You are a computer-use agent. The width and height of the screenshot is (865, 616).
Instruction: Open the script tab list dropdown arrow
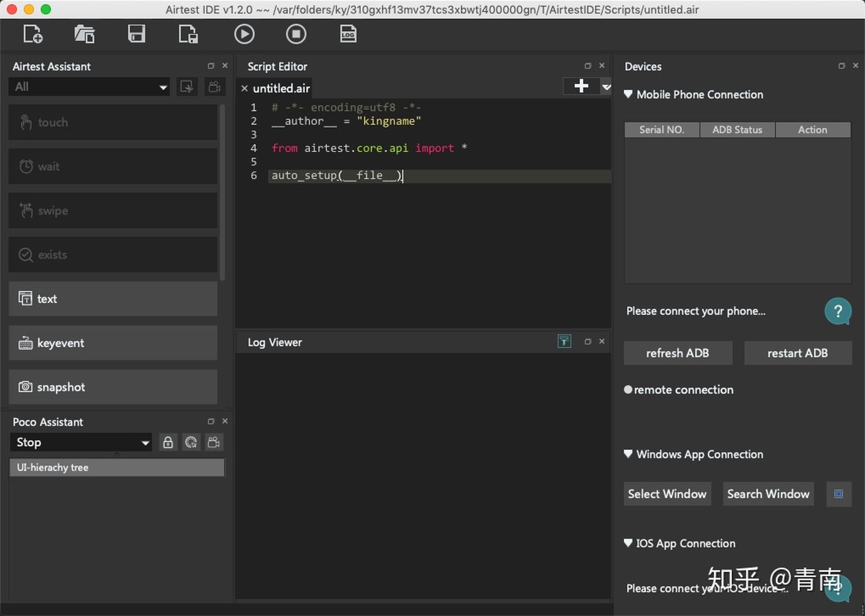(x=606, y=87)
